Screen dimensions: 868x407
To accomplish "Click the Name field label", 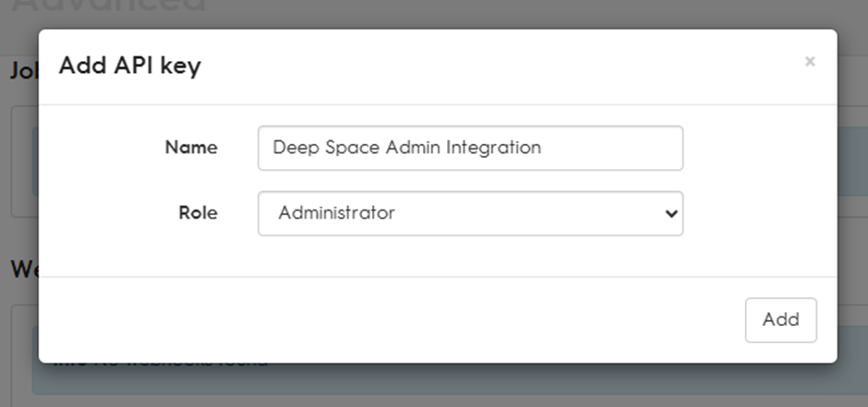I will tap(191, 148).
